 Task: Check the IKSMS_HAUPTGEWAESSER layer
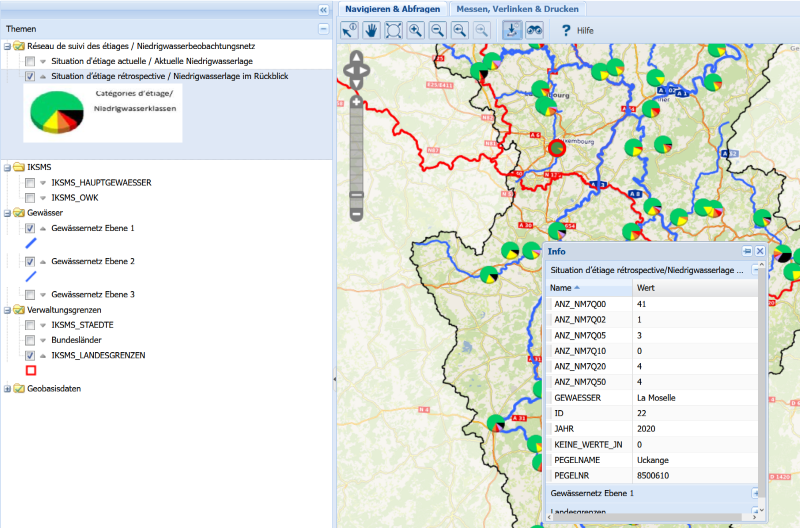pyautogui.click(x=30, y=183)
